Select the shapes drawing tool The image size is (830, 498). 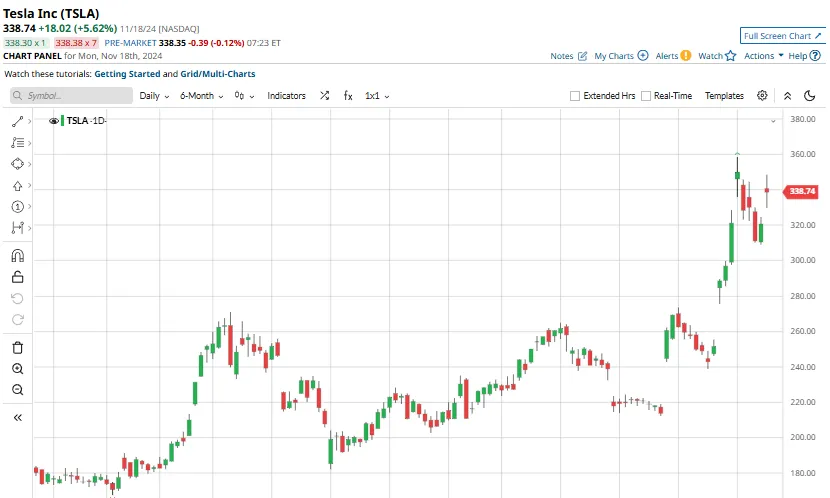click(x=17, y=164)
